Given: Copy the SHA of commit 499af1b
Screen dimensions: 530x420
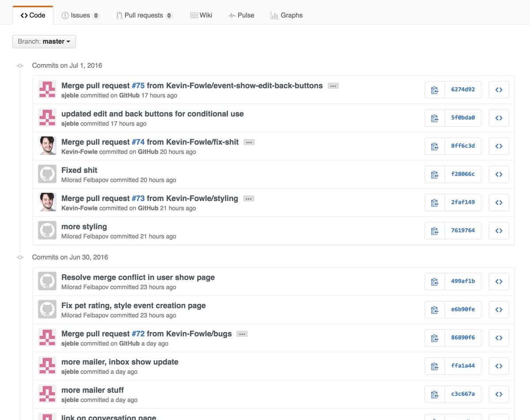Looking at the screenshot, I should click(x=435, y=281).
